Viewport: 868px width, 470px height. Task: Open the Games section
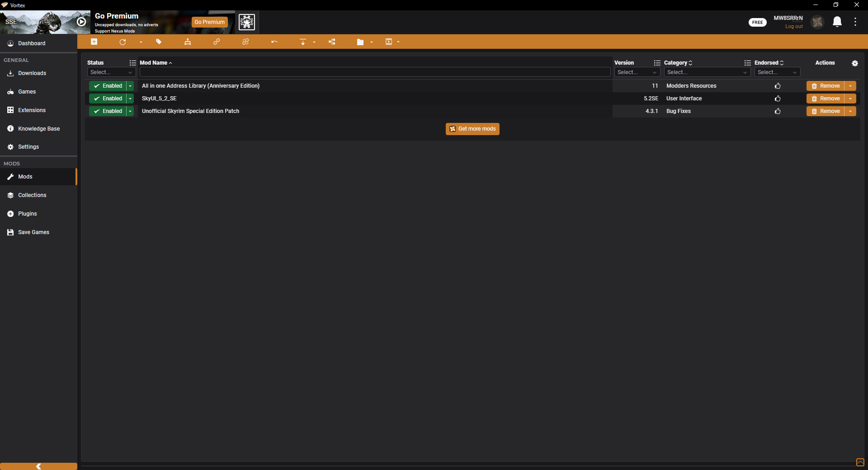38,92
